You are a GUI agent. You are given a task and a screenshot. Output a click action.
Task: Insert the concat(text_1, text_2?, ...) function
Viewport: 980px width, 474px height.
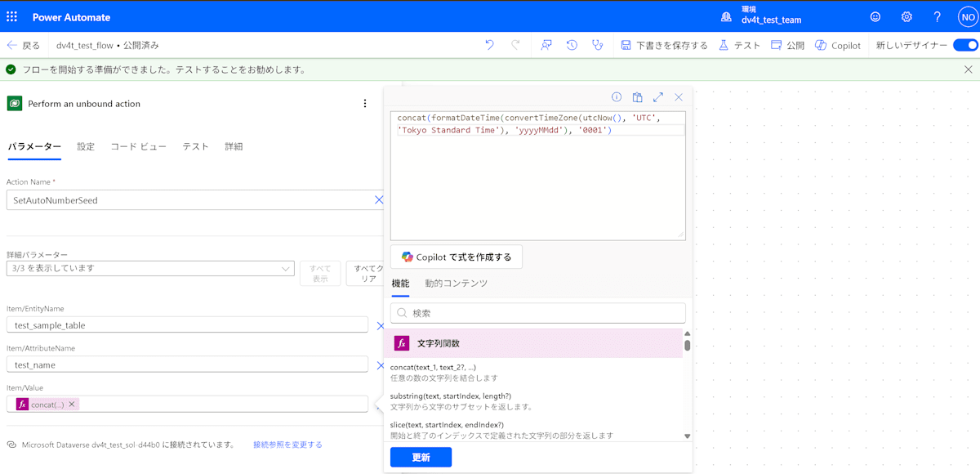(533, 373)
